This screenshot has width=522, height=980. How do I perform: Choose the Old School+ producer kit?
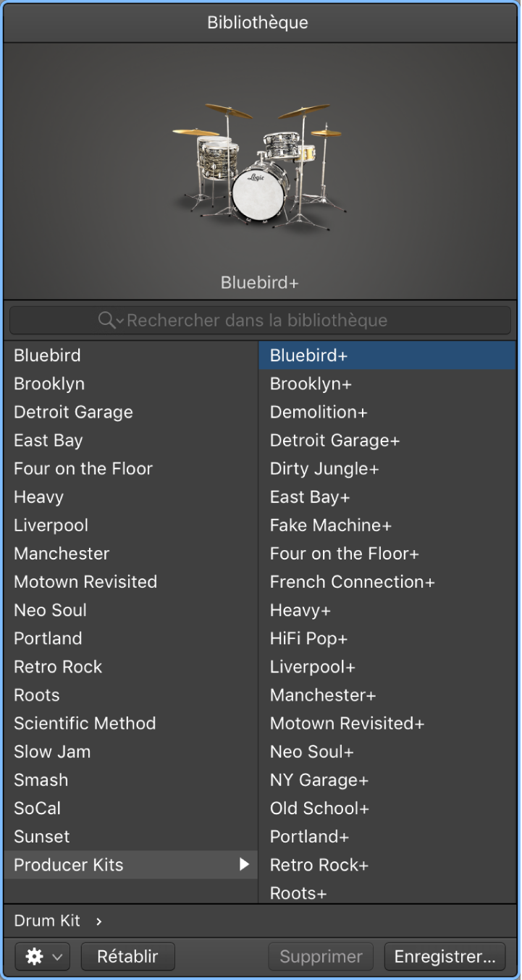(x=319, y=808)
